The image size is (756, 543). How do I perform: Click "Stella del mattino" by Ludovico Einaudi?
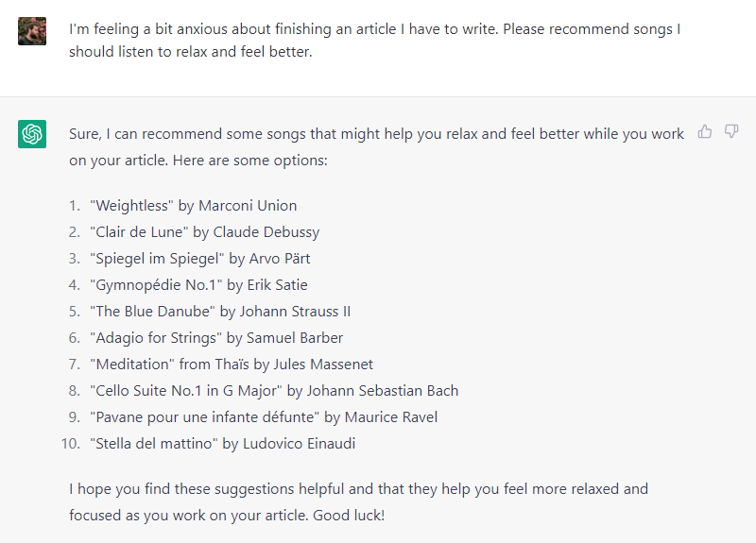tap(223, 444)
